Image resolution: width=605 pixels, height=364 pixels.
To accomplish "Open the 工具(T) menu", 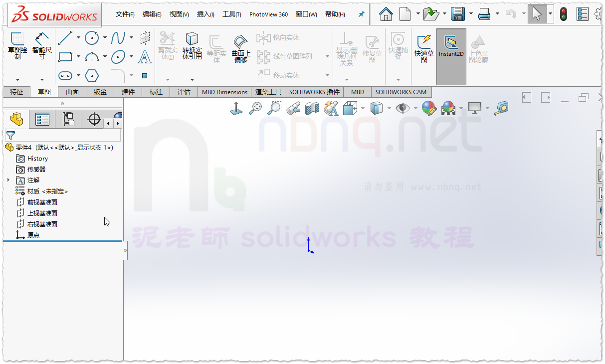I will [x=232, y=14].
